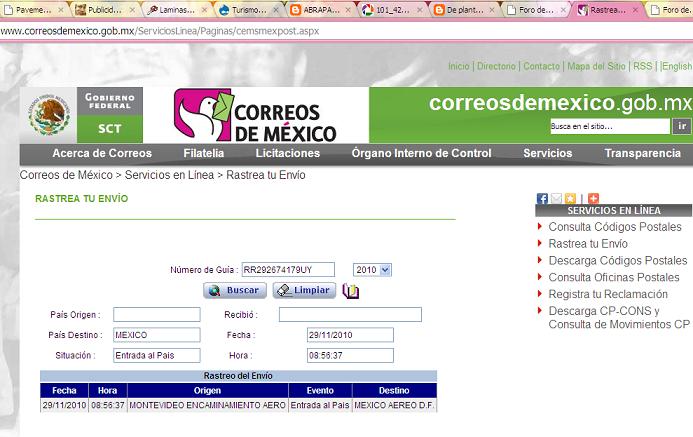Click the Facebook share icon
The width and height of the screenshot is (693, 437).
542,198
